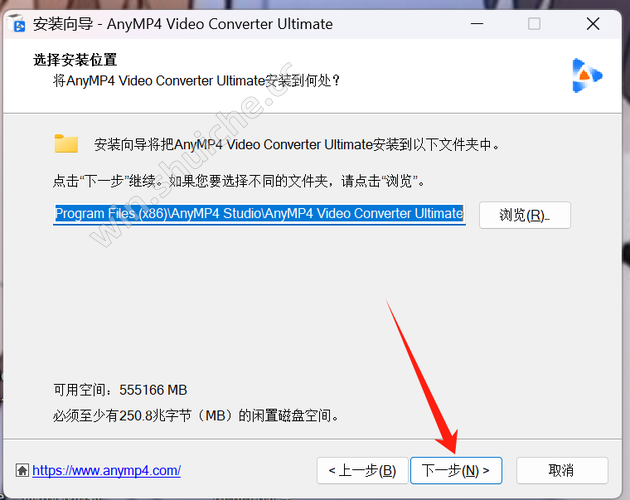
Task: Click the yellow folder icon
Action: 66,144
